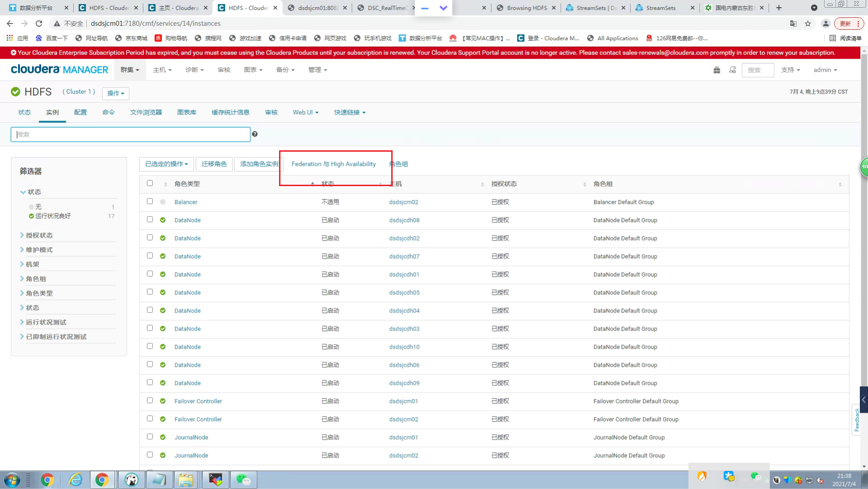This screenshot has height=489, width=868.
Task: Open the apps grid in bookmarks bar
Action: pyautogui.click(x=9, y=38)
